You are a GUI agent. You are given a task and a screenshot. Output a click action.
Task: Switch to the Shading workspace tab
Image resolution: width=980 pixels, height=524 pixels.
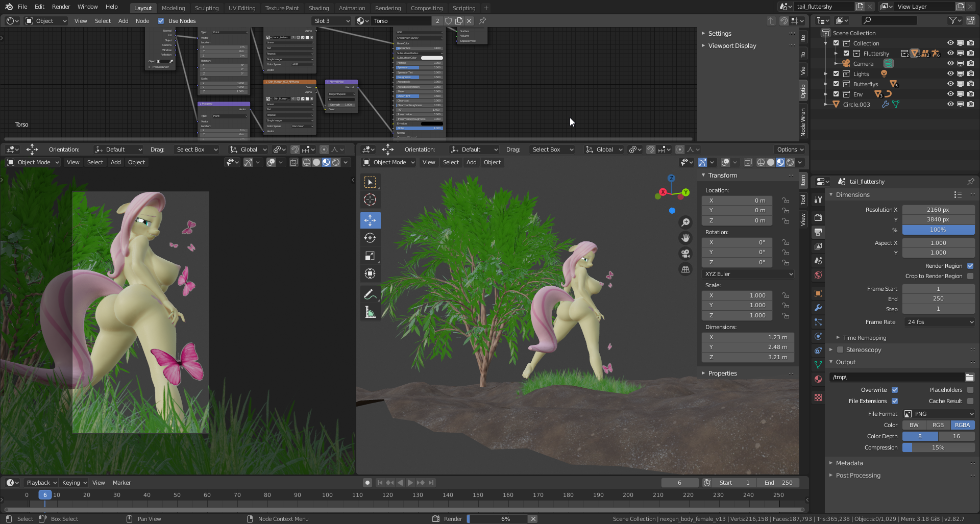tap(318, 8)
